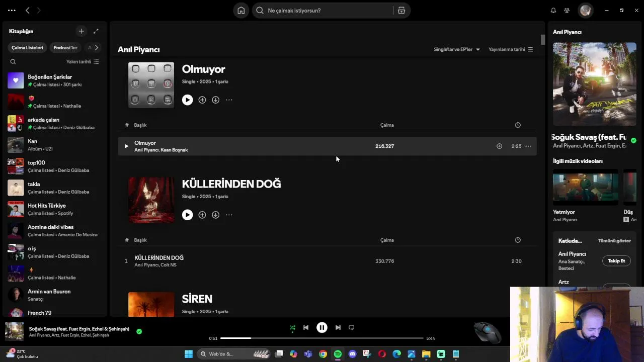The height and width of the screenshot is (362, 644).
Task: Open the Single'lar ve EP'ler dropdown
Action: (457, 49)
